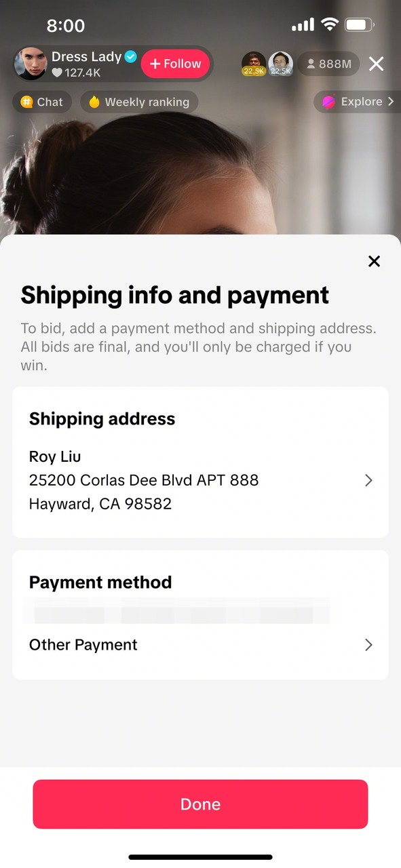Close the Shipping info and payment sheet
The width and height of the screenshot is (401, 868).
pos(374,261)
